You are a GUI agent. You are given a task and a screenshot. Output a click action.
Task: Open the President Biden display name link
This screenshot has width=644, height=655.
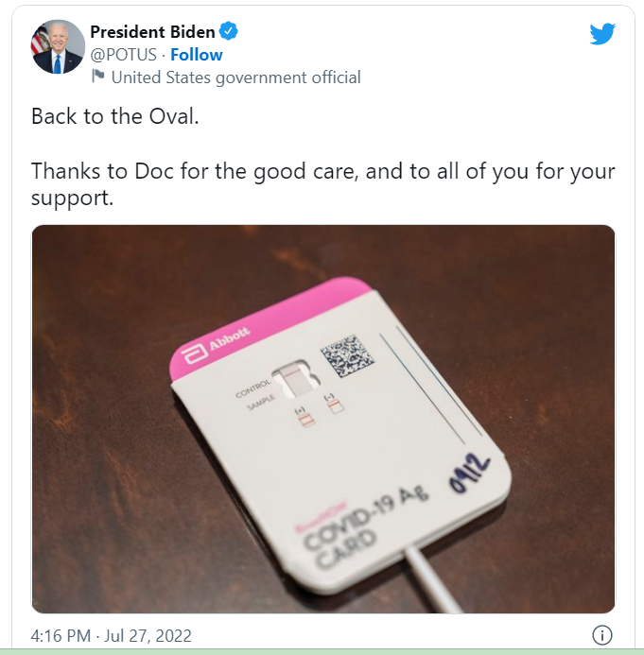click(152, 32)
